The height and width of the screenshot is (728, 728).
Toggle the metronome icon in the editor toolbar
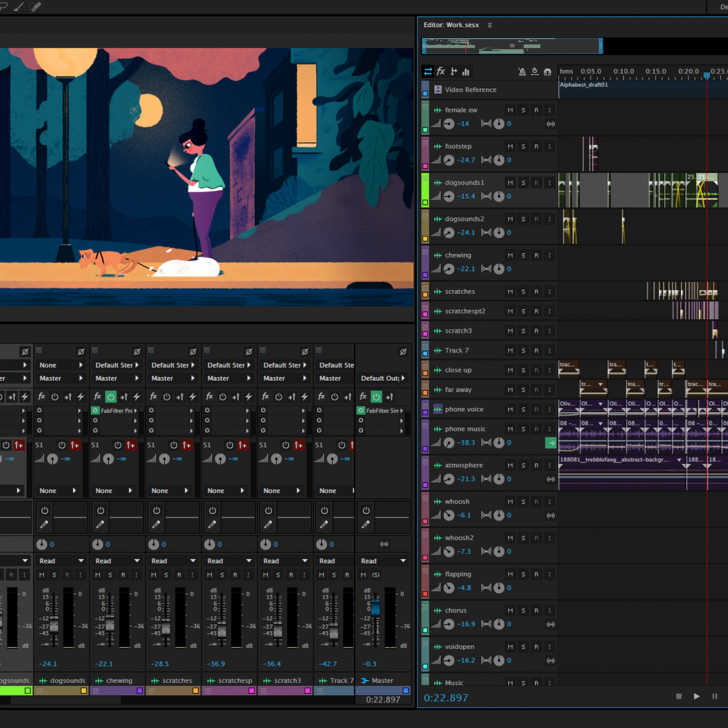[x=522, y=71]
